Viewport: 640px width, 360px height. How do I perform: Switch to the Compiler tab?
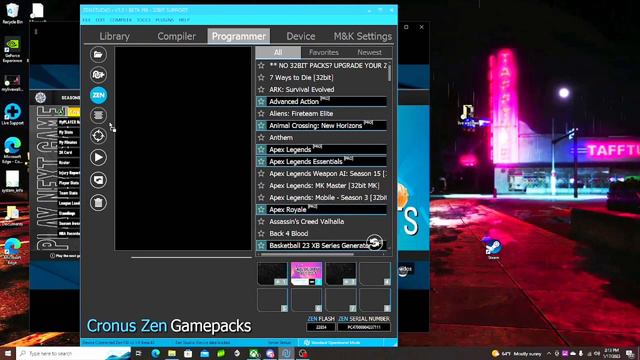tap(176, 36)
